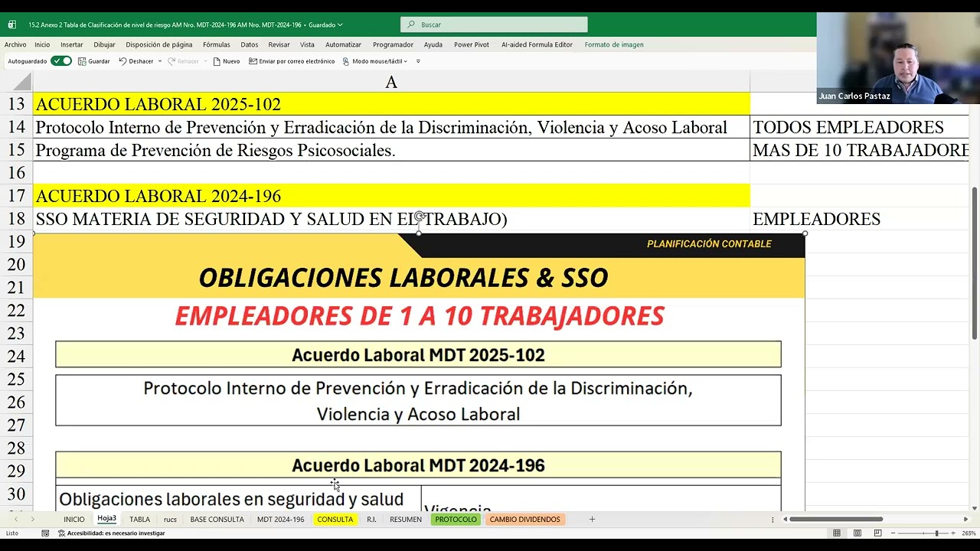Open the Archivo menu
This screenshot has height=551, width=980.
pos(15,44)
